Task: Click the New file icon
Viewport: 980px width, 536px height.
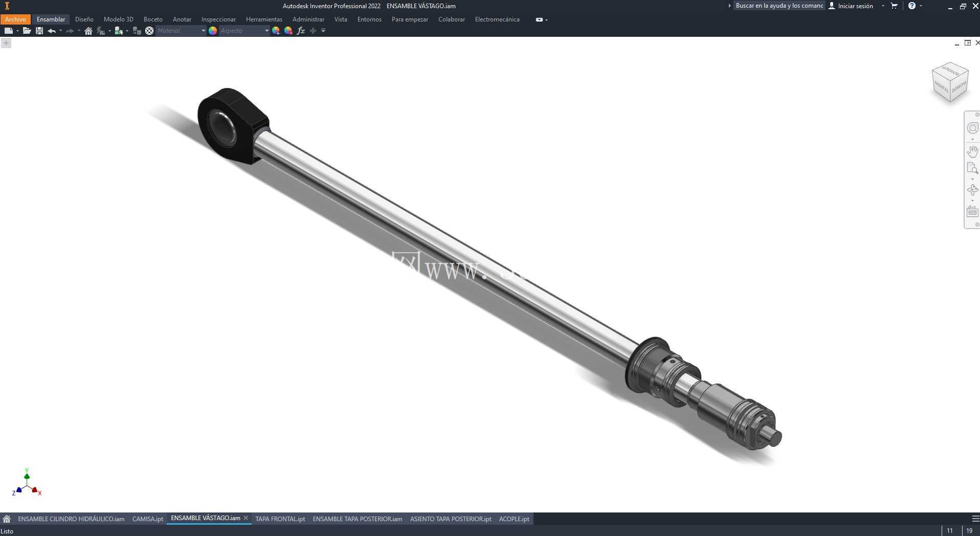Action: coord(8,31)
